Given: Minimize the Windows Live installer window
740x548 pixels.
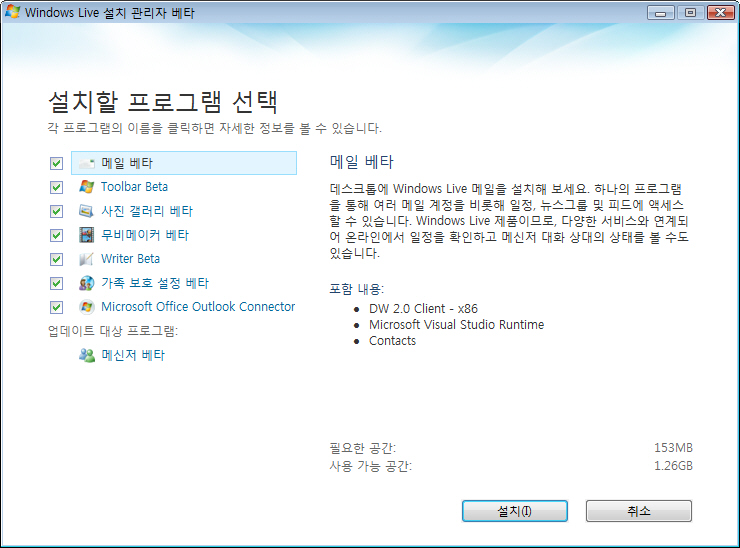Looking at the screenshot, I should 661,13.
